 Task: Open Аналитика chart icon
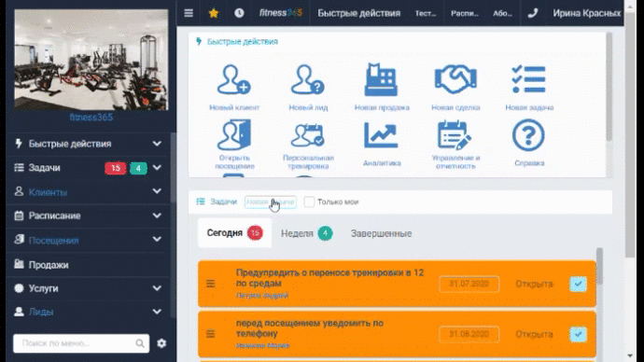click(x=382, y=144)
